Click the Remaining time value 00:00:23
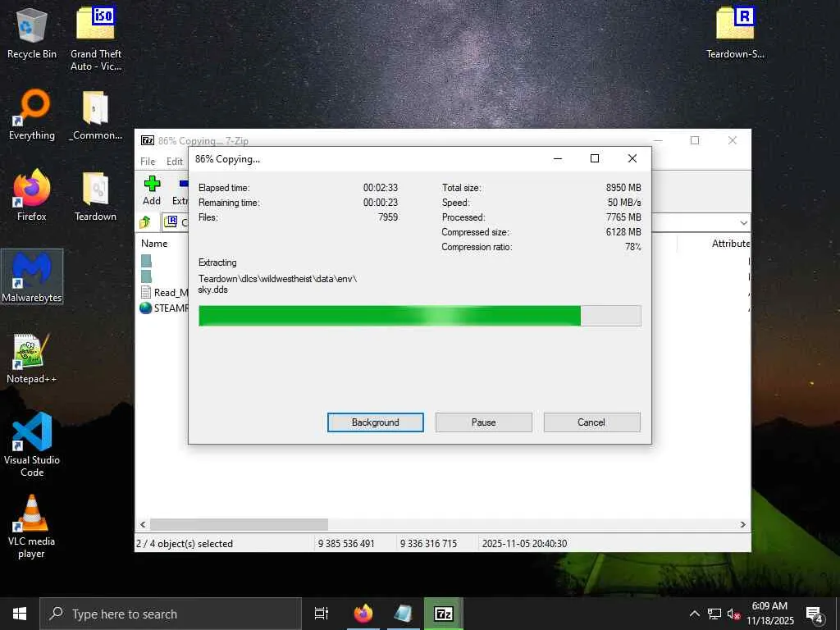Viewport: 840px width, 630px height. (x=381, y=203)
